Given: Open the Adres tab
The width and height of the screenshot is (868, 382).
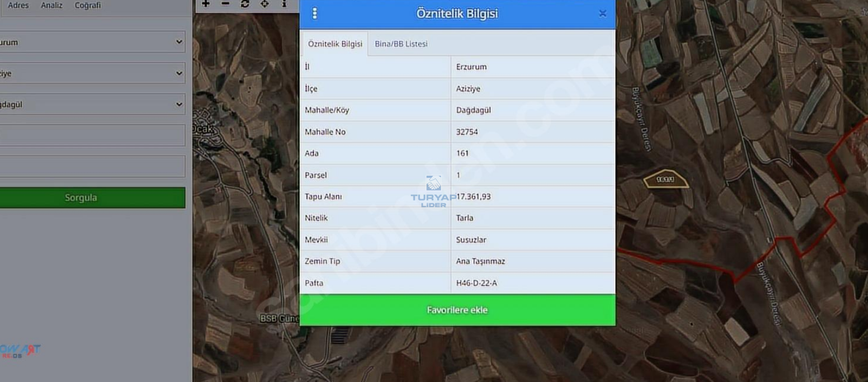Looking at the screenshot, I should [18, 5].
